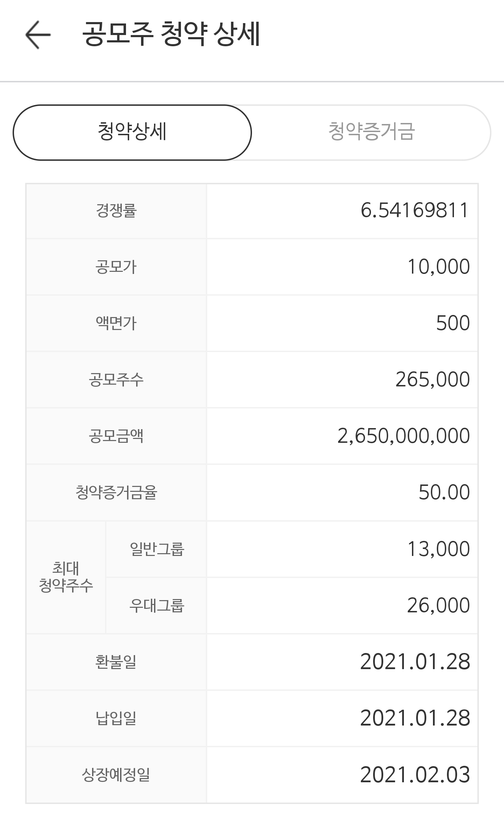Tap the 공모주 청약 상세 page title
The width and height of the screenshot is (504, 825).
click(171, 34)
